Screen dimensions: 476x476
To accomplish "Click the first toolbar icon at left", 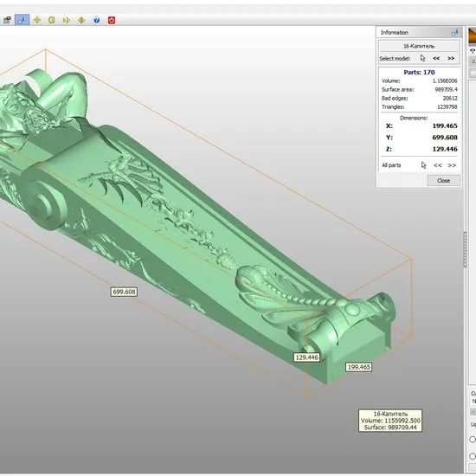I will coord(7,21).
